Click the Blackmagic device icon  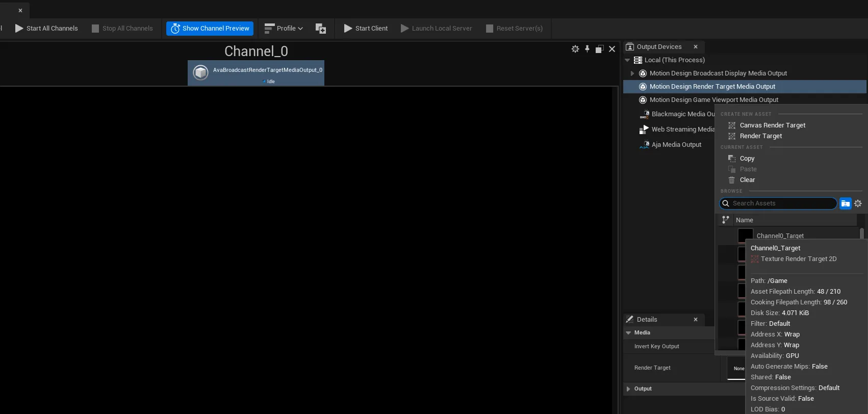(x=645, y=114)
